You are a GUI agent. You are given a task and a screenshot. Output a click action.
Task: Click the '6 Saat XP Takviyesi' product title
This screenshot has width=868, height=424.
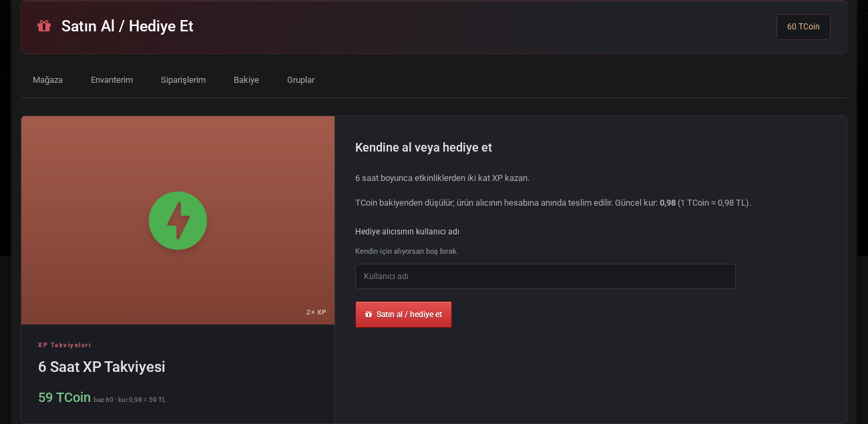(x=101, y=367)
